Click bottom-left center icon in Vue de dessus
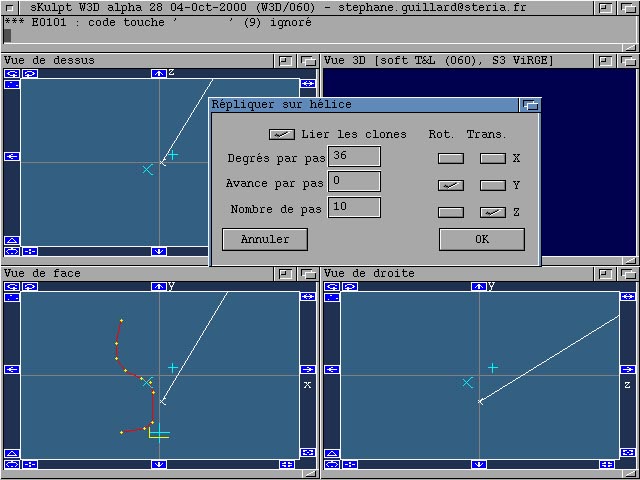 click(x=30, y=251)
